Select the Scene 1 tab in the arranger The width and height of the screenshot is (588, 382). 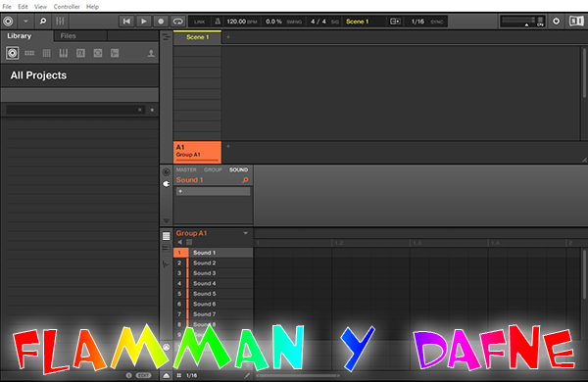(197, 37)
